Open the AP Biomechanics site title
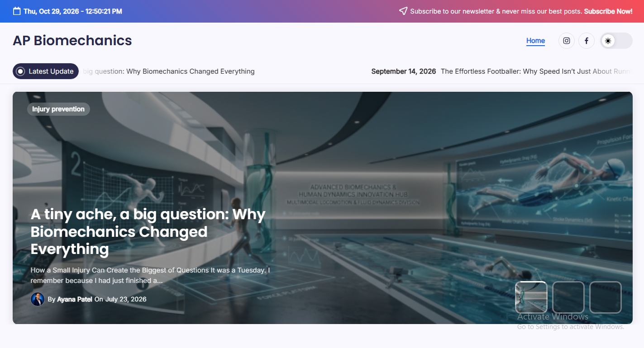644x348 pixels. click(x=72, y=41)
